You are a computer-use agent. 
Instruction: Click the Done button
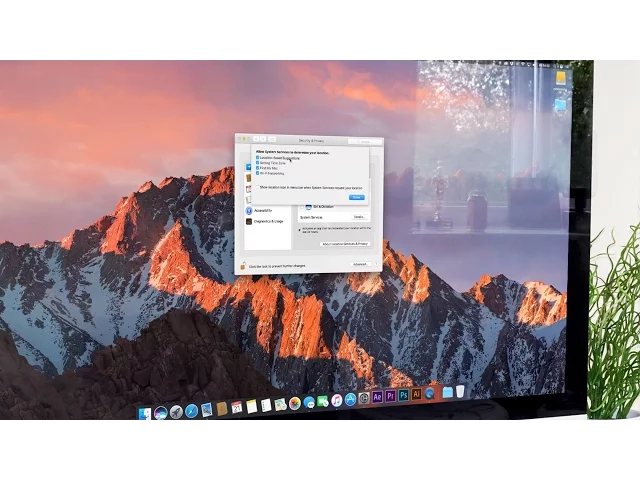pos(355,197)
